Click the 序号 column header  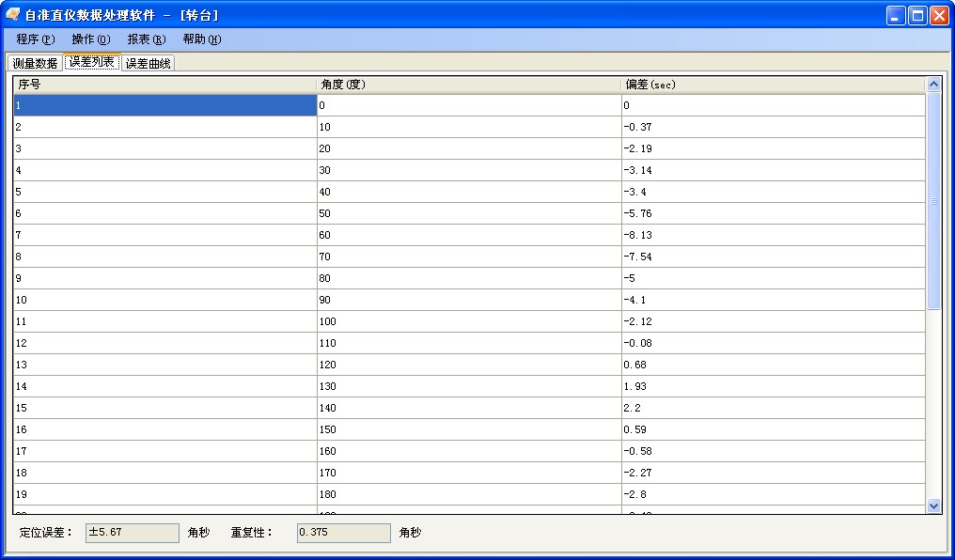164,85
